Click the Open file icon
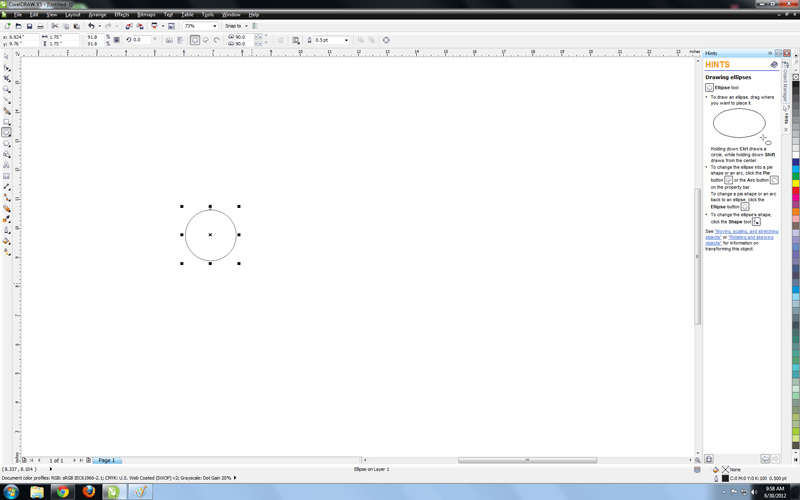800x500 pixels. (18, 26)
